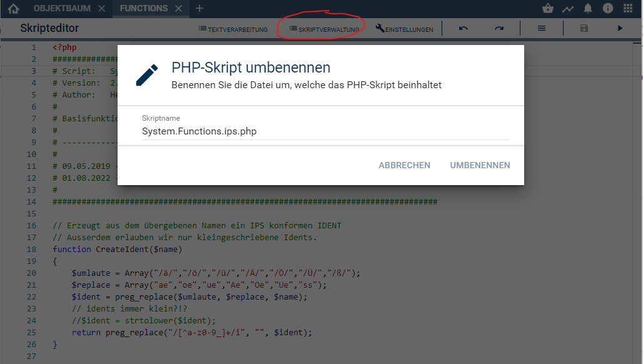Go to the home screen icon
The image size is (643, 364).
[13, 9]
